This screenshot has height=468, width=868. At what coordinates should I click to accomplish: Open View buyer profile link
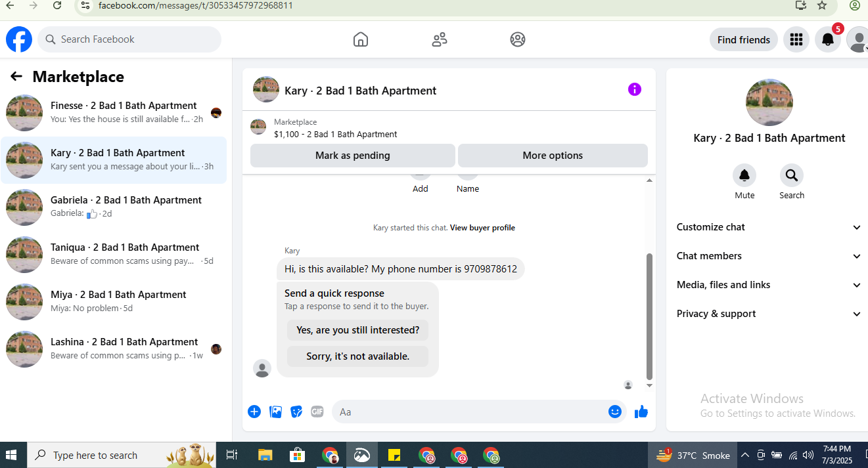coord(482,228)
